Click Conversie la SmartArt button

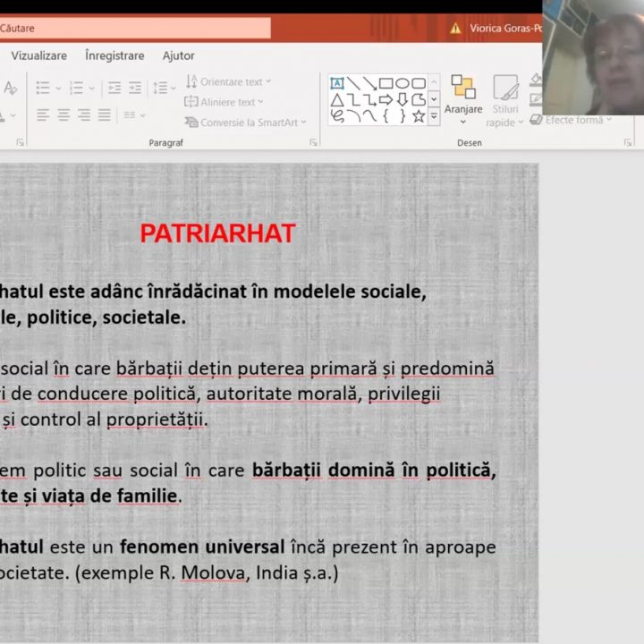pyautogui.click(x=245, y=123)
